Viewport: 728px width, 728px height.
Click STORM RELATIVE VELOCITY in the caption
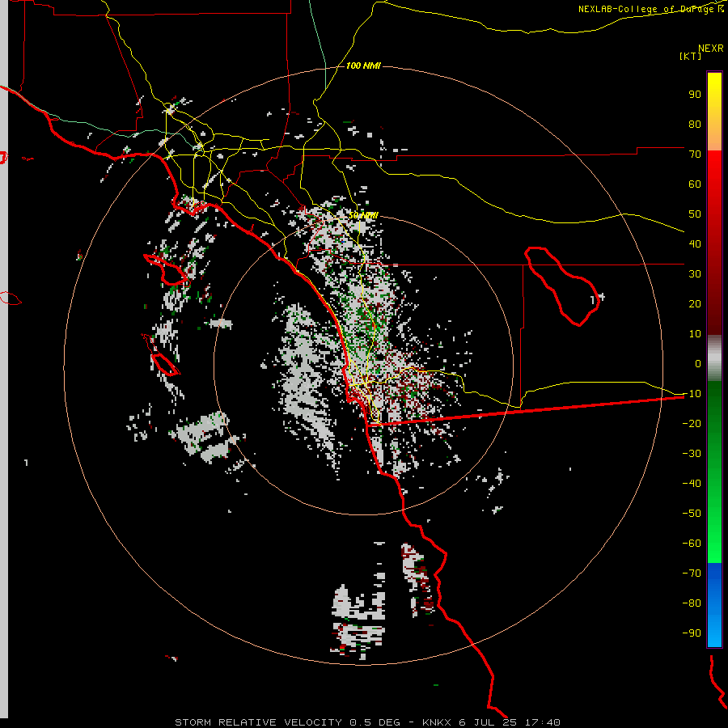click(259, 722)
